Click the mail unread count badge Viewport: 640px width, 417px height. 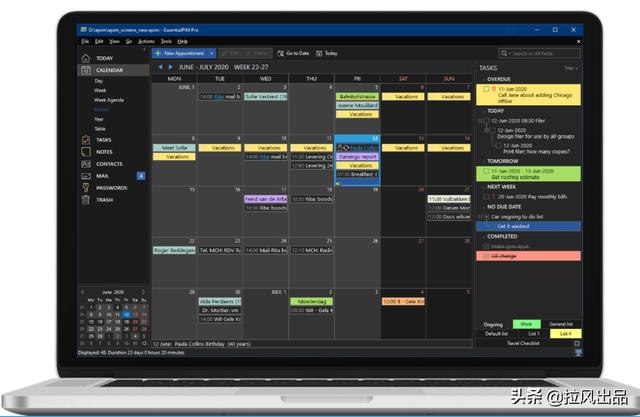click(x=140, y=176)
